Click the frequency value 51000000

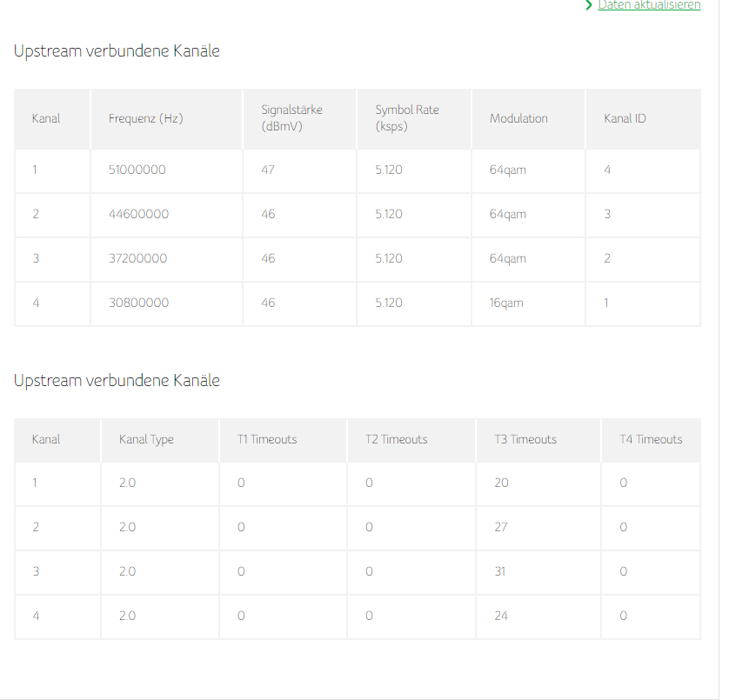(x=137, y=170)
